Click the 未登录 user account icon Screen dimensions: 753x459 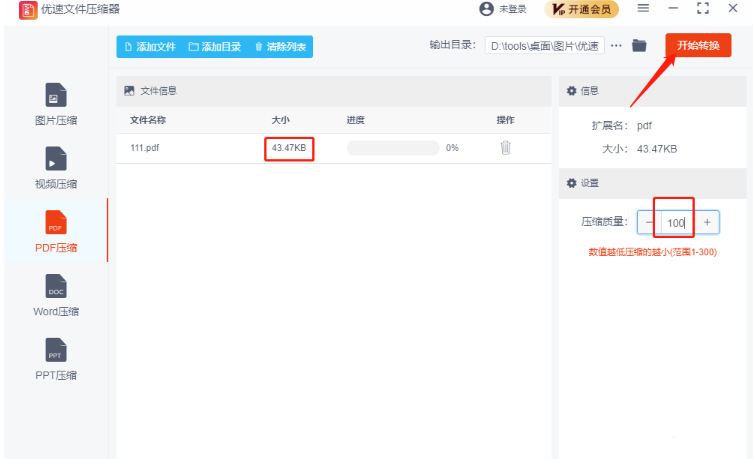tap(486, 9)
